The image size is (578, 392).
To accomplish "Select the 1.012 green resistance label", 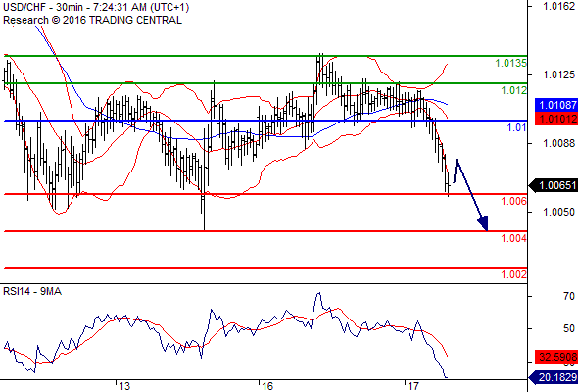I will pyautogui.click(x=514, y=90).
